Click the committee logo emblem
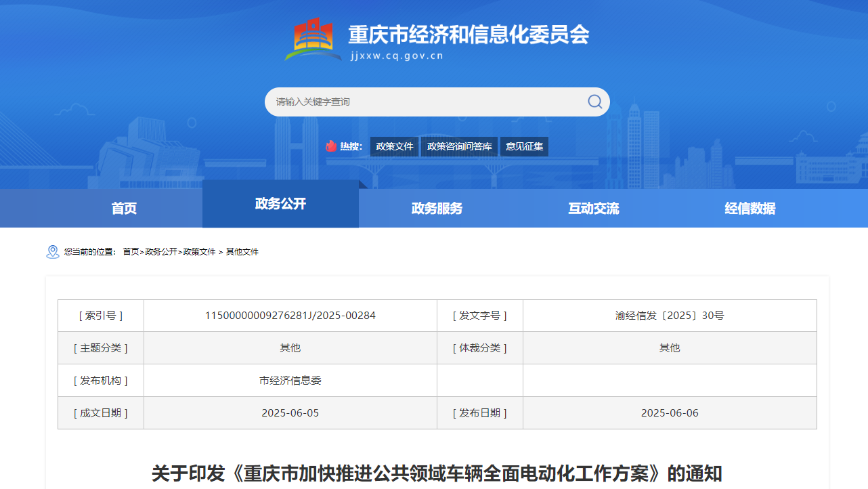 (313, 39)
